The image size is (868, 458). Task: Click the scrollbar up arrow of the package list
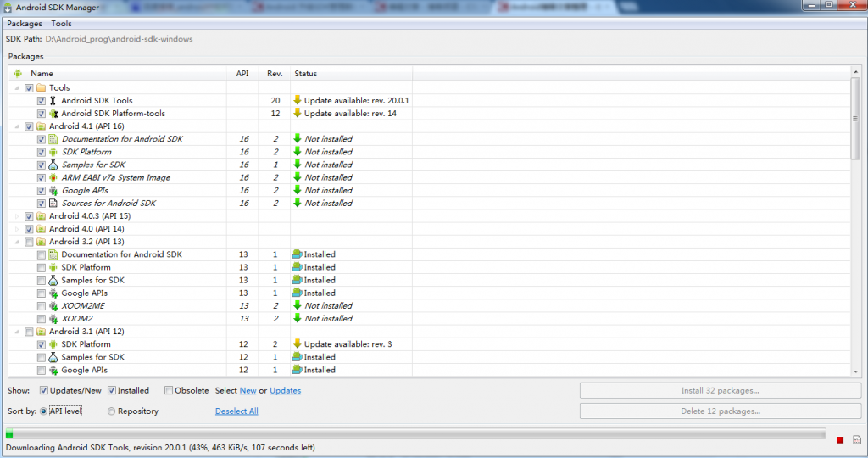856,72
